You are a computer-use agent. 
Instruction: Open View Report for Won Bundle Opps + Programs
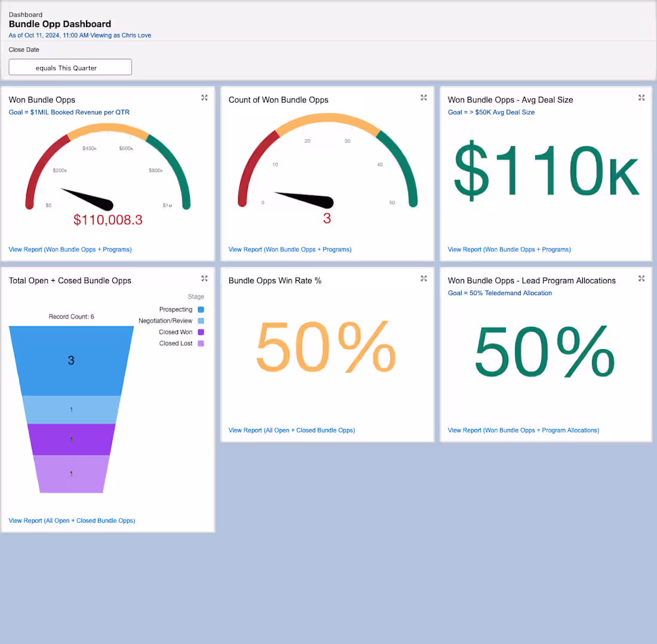pos(70,249)
